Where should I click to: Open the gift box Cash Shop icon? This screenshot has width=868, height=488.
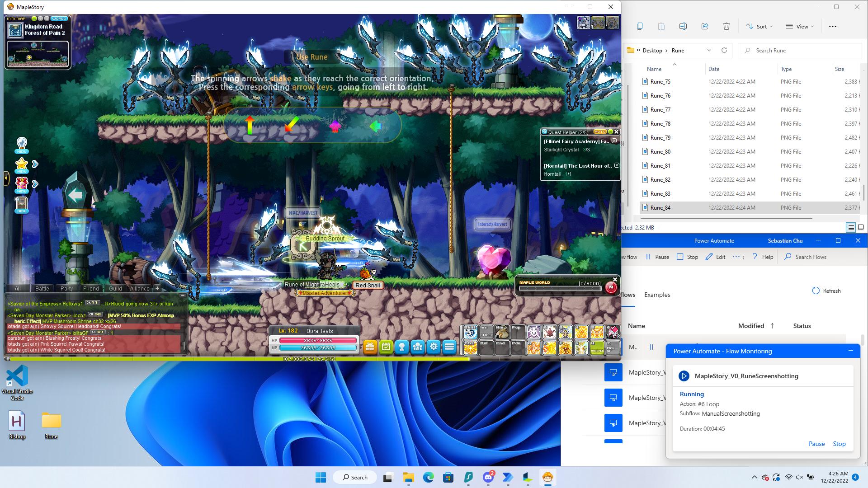370,347
